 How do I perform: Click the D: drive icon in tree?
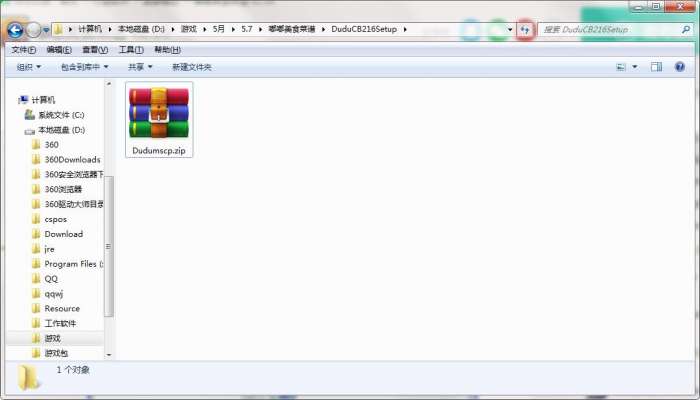[x=29, y=131]
